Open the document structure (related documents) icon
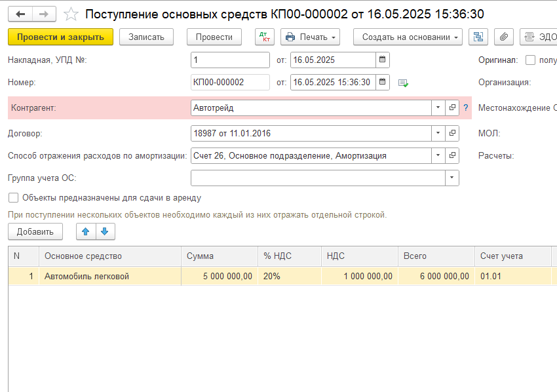 tap(478, 37)
